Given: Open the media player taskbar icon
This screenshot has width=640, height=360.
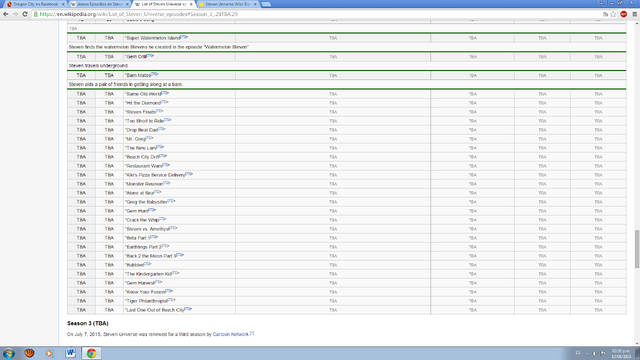Looking at the screenshot, I should click(49, 353).
